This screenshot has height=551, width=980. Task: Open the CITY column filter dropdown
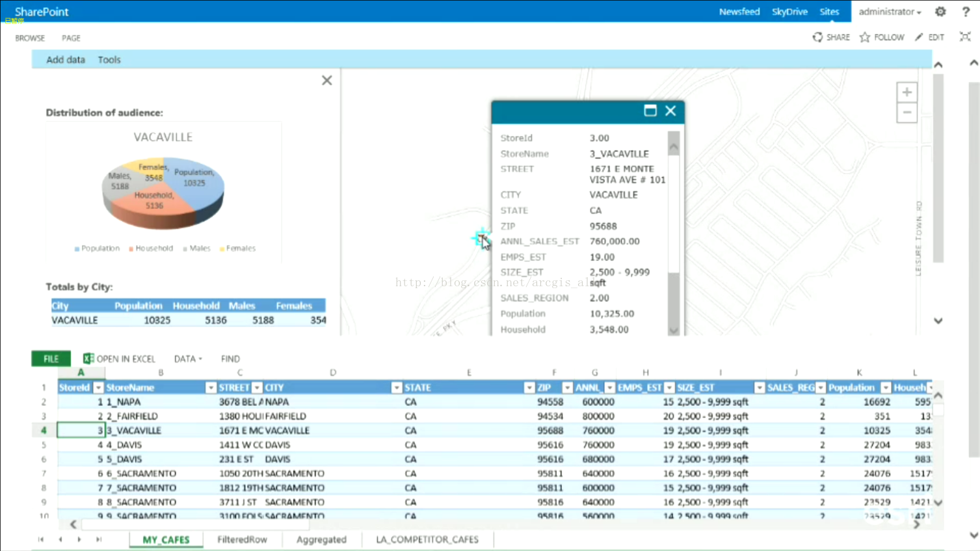pos(396,388)
